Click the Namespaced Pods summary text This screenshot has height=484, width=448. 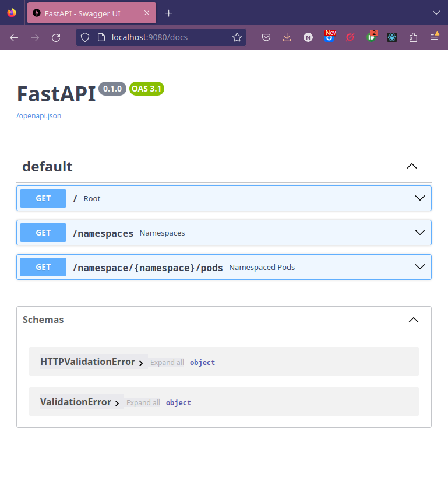262,267
